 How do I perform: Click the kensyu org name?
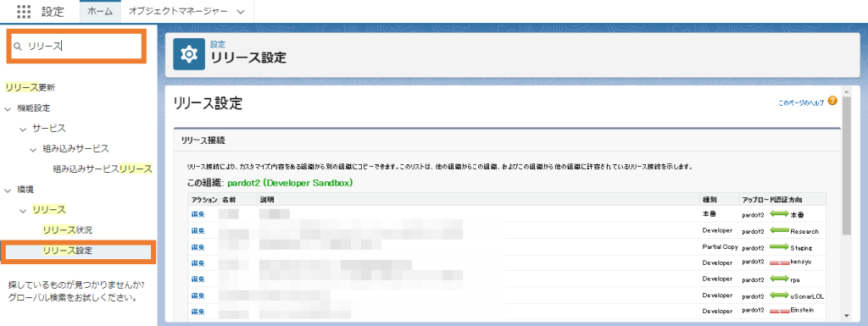click(801, 261)
